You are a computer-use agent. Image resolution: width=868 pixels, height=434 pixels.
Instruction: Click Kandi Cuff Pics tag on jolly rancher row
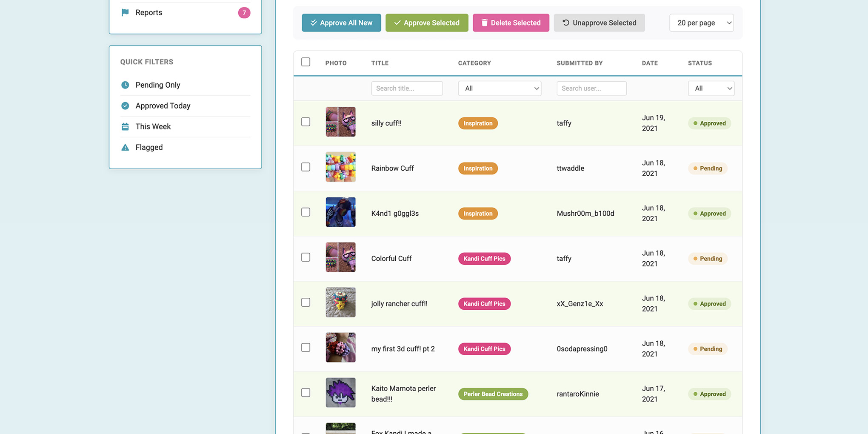(484, 303)
